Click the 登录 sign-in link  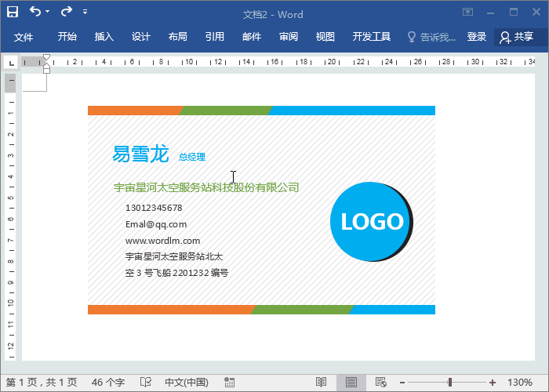(477, 37)
